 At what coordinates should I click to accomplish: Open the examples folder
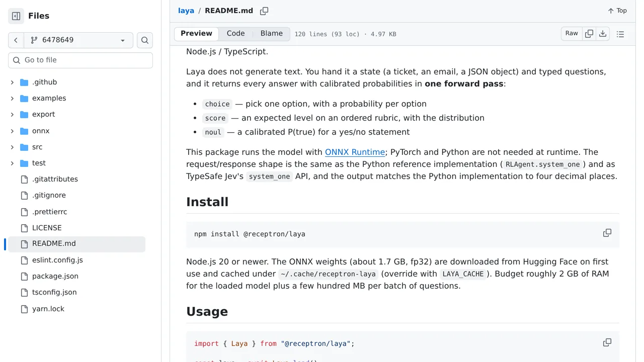tap(49, 99)
